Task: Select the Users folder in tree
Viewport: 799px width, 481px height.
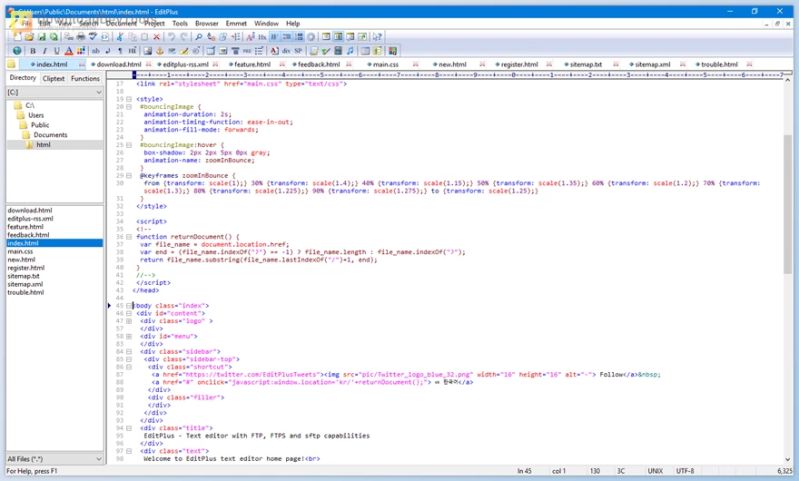Action: (x=36, y=115)
